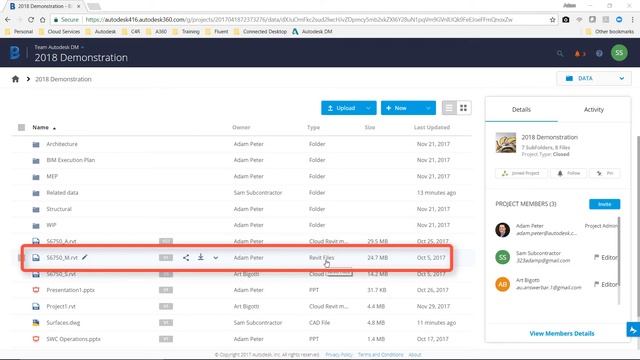
Task: Open the About footer link
Action: coord(415,355)
